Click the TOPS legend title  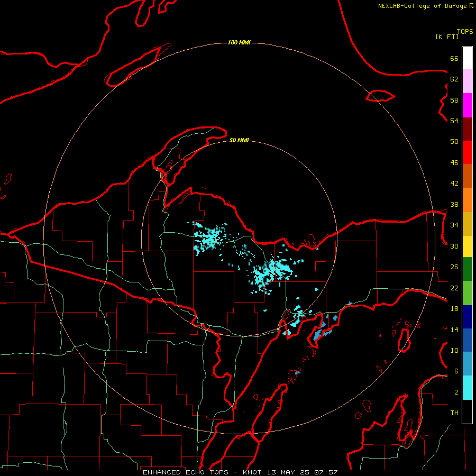pyautogui.click(x=465, y=32)
